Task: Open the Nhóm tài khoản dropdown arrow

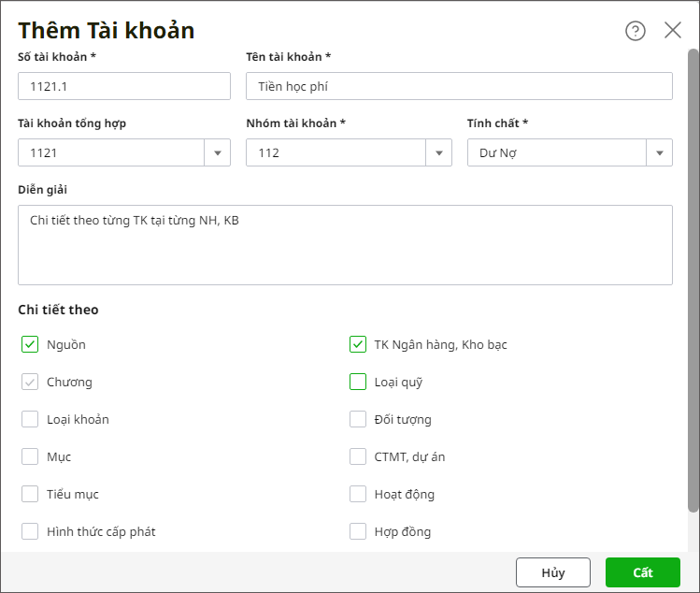Action: coord(439,152)
